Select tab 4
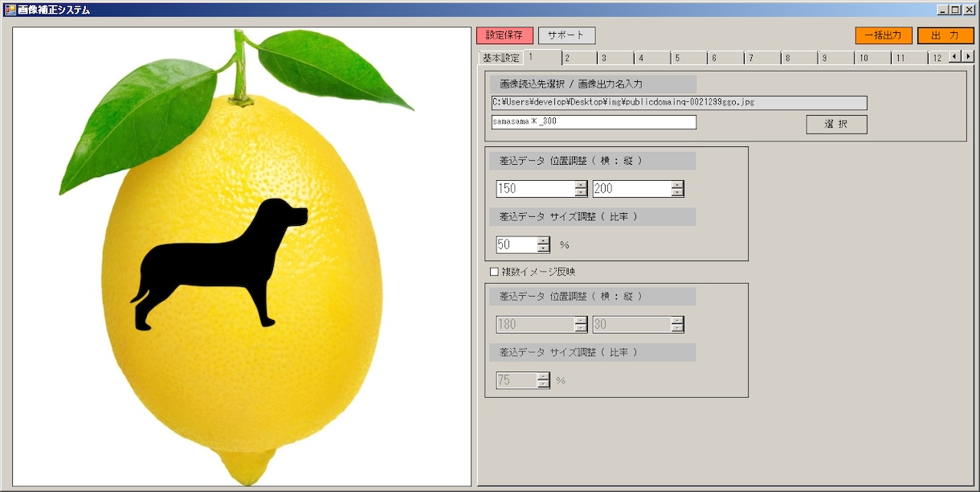Image resolution: width=980 pixels, height=492 pixels. pyautogui.click(x=652, y=58)
